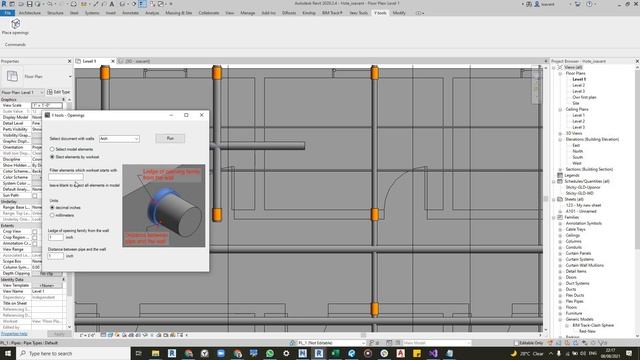
Task: Click the Sheets (all) browser icon
Action: 560,199
